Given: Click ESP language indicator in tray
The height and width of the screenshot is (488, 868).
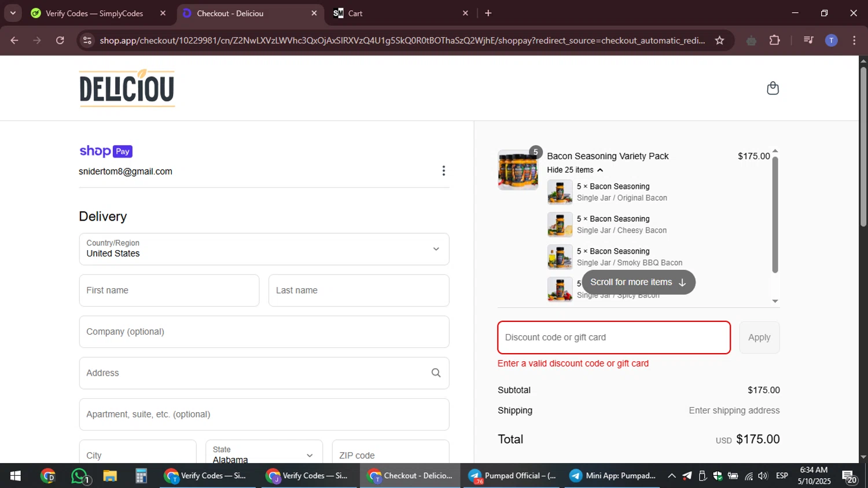Looking at the screenshot, I should click(x=782, y=476).
